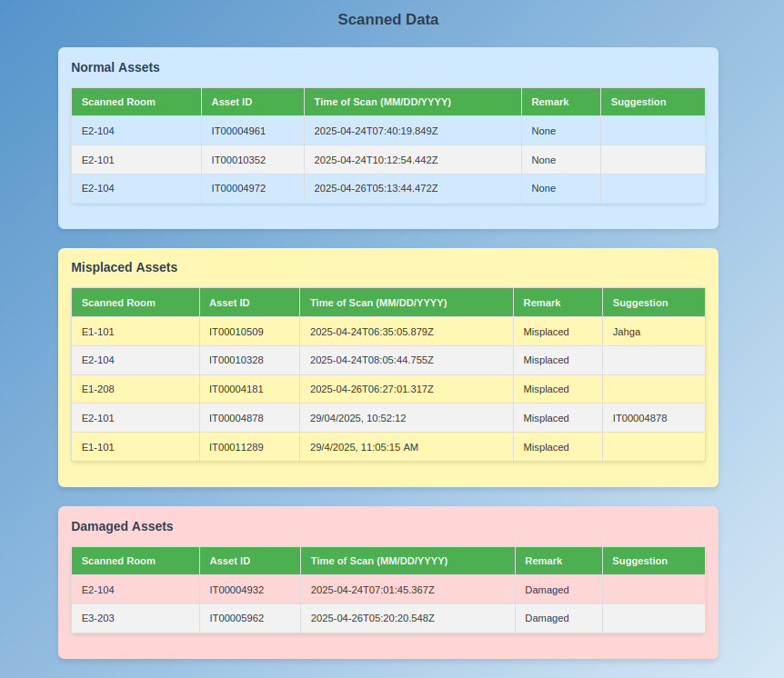Click Scanned Room header in Damaged Assets table
The width and height of the screenshot is (784, 678).
(x=135, y=561)
